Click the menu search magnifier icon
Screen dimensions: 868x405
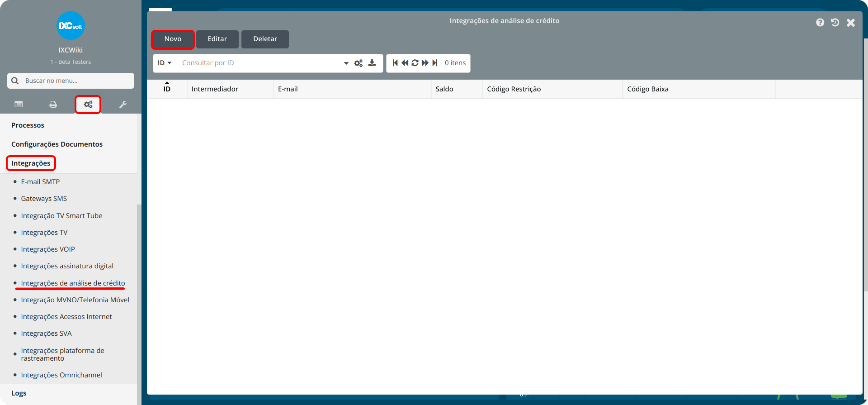click(15, 81)
